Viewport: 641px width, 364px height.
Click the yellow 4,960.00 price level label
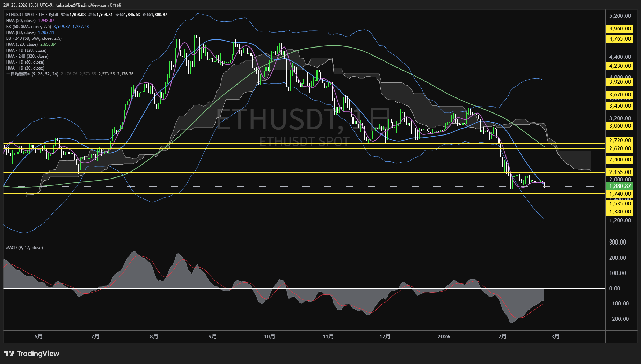pyautogui.click(x=620, y=29)
